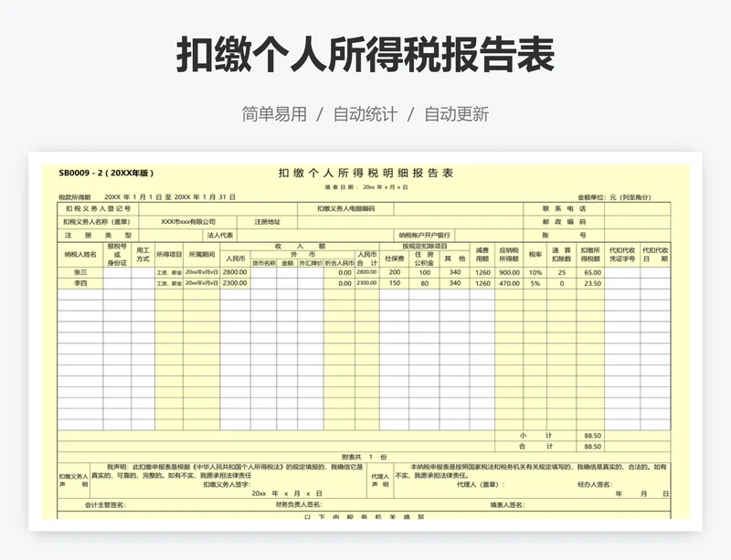Click the empty field next to 扣税义务人登记号
The height and width of the screenshot is (560, 731).
click(x=217, y=209)
